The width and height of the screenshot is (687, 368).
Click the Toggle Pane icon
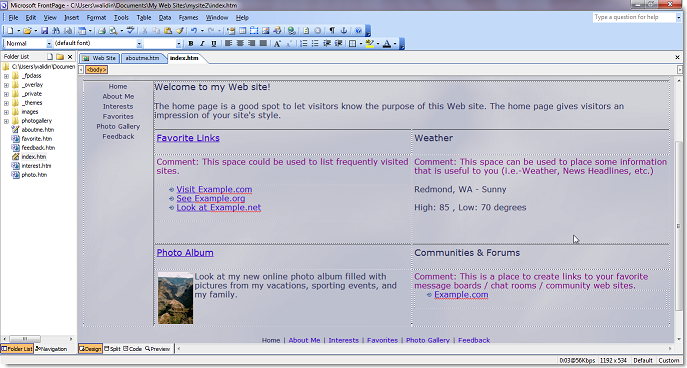(x=82, y=31)
